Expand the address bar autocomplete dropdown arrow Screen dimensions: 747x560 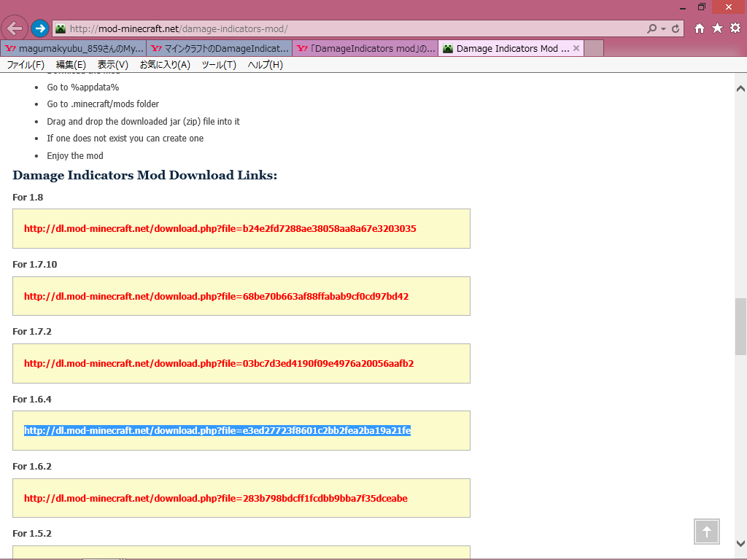663,29
